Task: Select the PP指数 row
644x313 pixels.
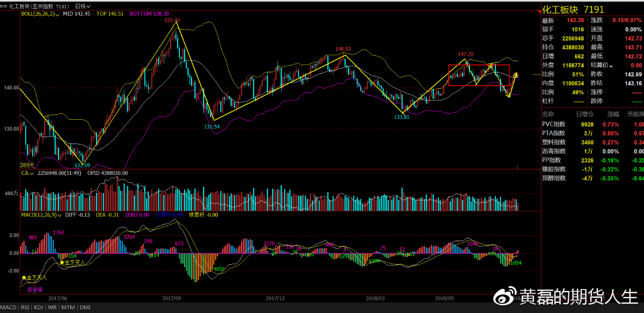Action: [x=592, y=160]
